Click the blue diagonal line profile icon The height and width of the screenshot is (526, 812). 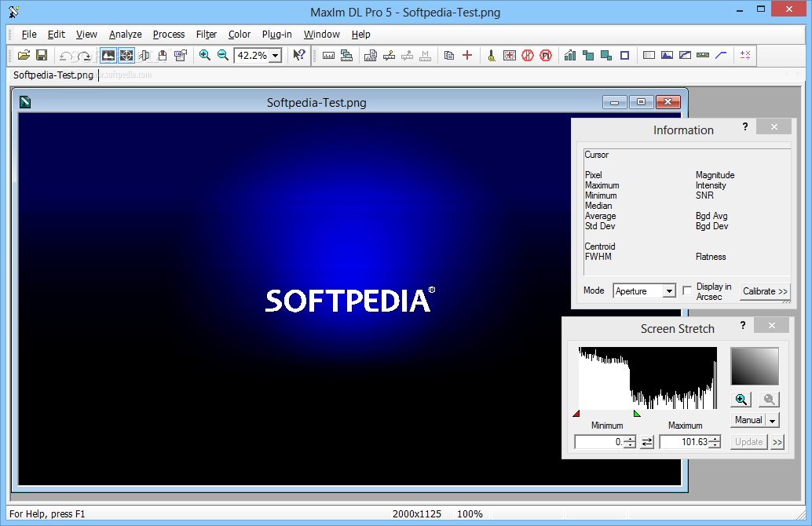721,55
